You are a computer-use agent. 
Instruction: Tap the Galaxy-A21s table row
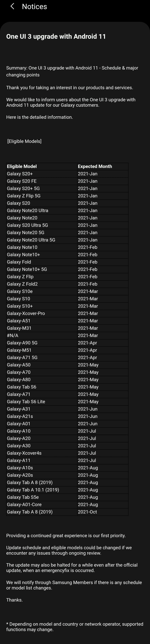pyautogui.click(x=67, y=416)
